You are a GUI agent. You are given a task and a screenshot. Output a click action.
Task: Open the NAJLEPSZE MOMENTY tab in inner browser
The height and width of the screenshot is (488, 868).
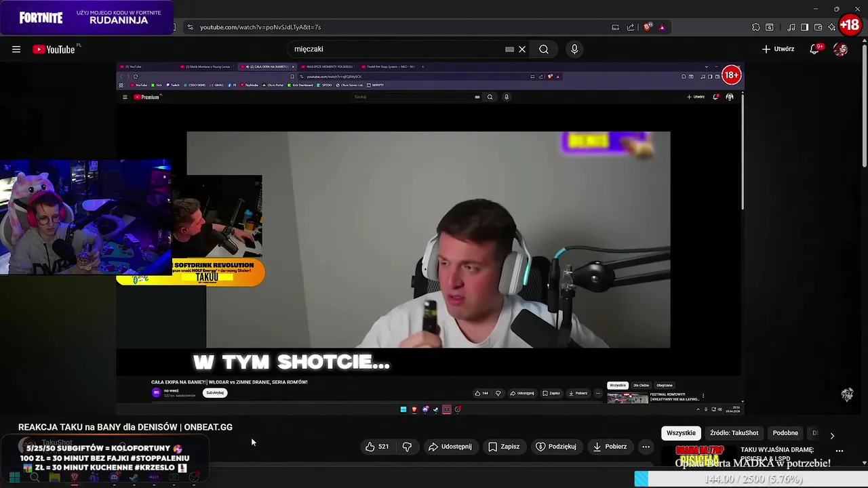pyautogui.click(x=330, y=66)
